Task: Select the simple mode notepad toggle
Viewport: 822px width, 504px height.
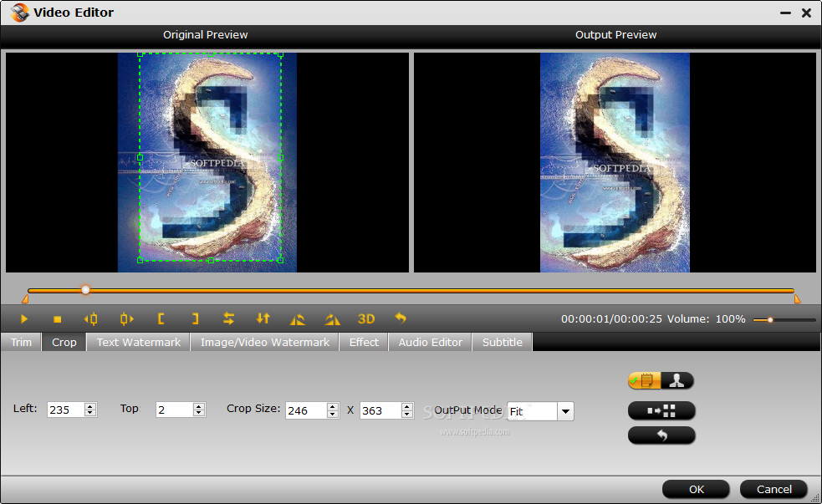Action: (644, 380)
